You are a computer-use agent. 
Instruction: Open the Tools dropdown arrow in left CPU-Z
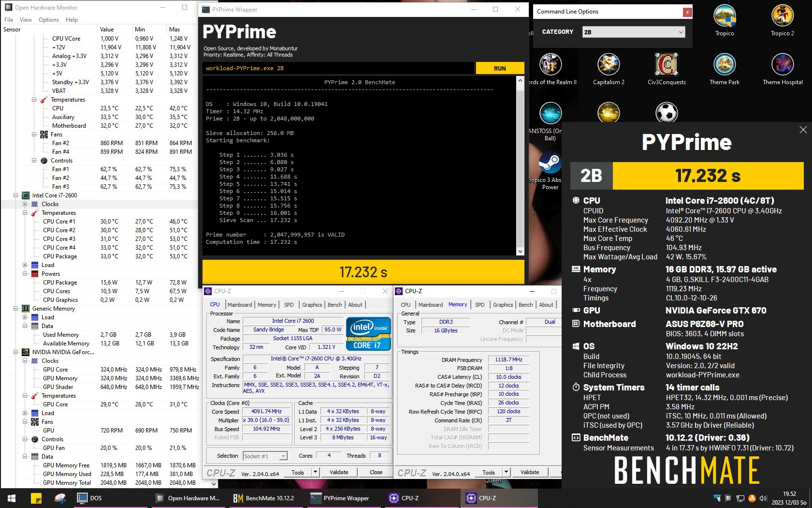(x=315, y=472)
